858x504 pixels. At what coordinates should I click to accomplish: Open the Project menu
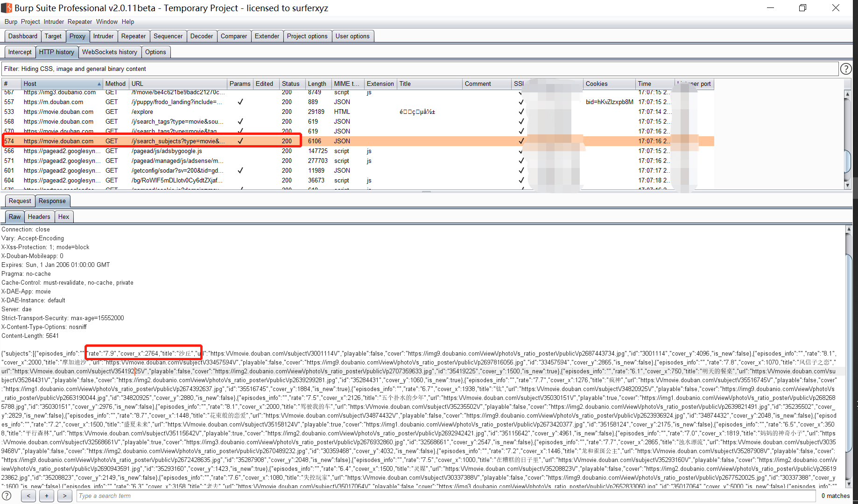pos(30,21)
